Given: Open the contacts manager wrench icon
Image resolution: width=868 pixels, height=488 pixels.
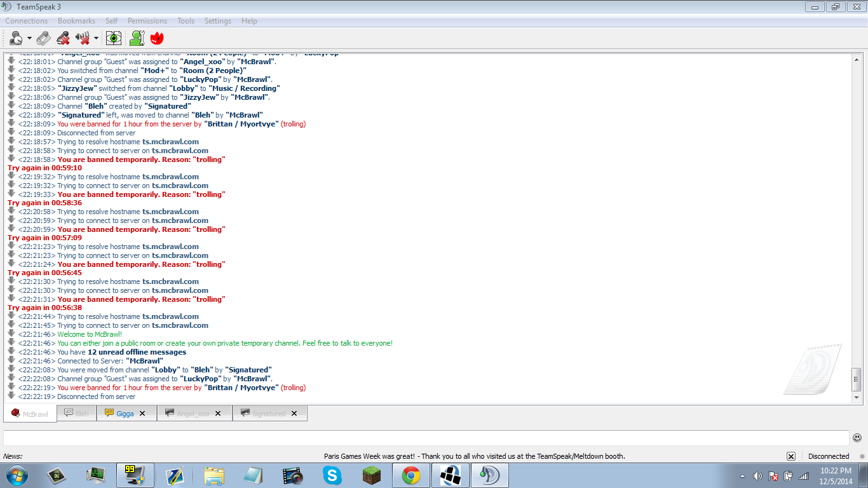Looking at the screenshot, I should 137,38.
